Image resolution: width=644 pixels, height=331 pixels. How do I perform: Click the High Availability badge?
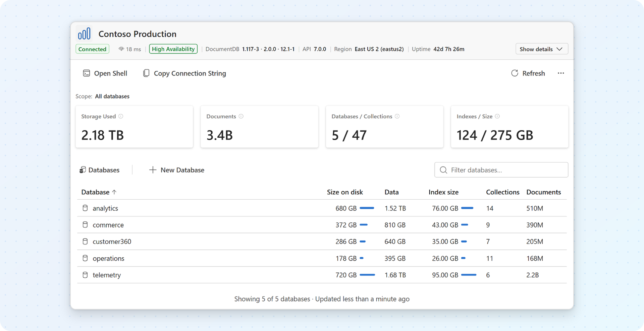173,49
